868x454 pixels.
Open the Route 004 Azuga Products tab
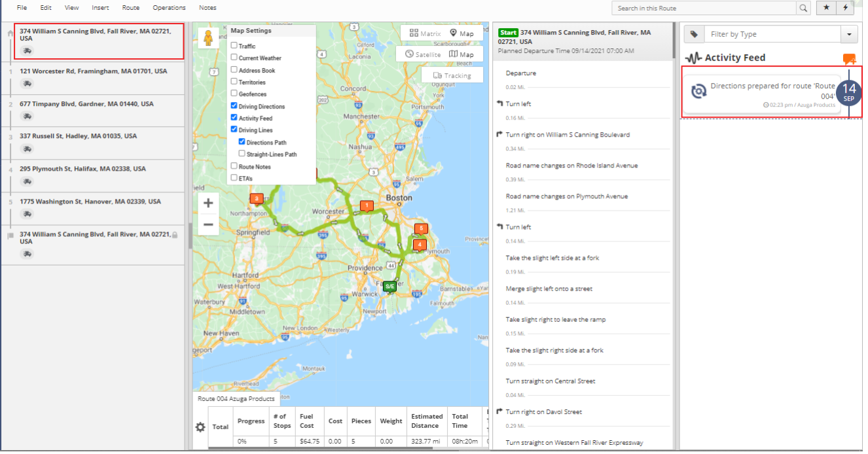236,398
